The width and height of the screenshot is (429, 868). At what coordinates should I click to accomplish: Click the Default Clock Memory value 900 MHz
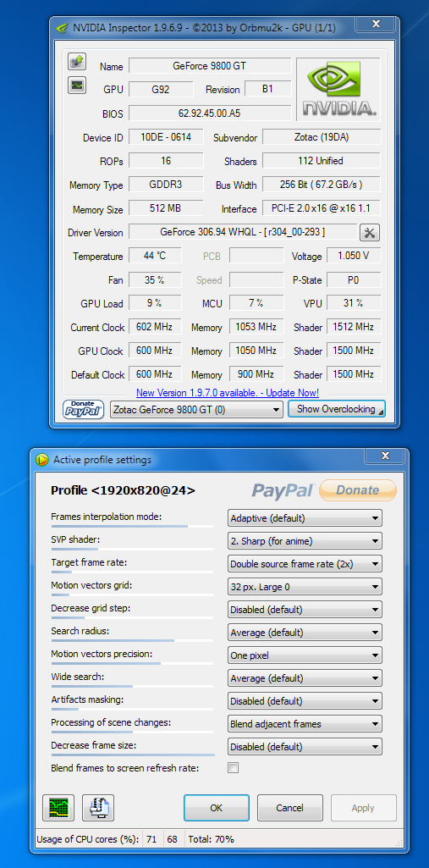coord(256,373)
